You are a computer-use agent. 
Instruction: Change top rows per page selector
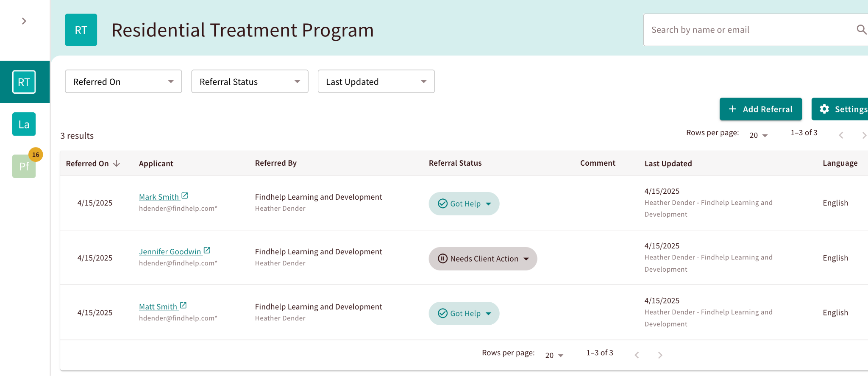click(758, 135)
